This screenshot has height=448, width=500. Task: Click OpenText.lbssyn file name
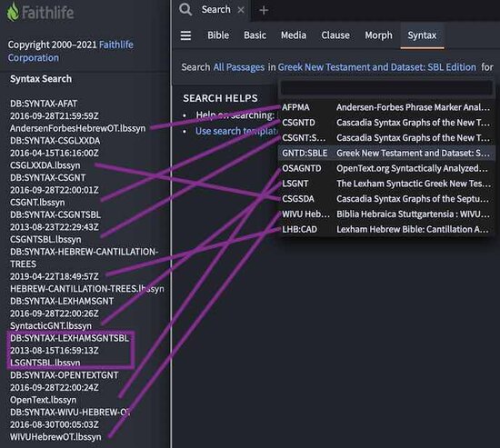44,400
